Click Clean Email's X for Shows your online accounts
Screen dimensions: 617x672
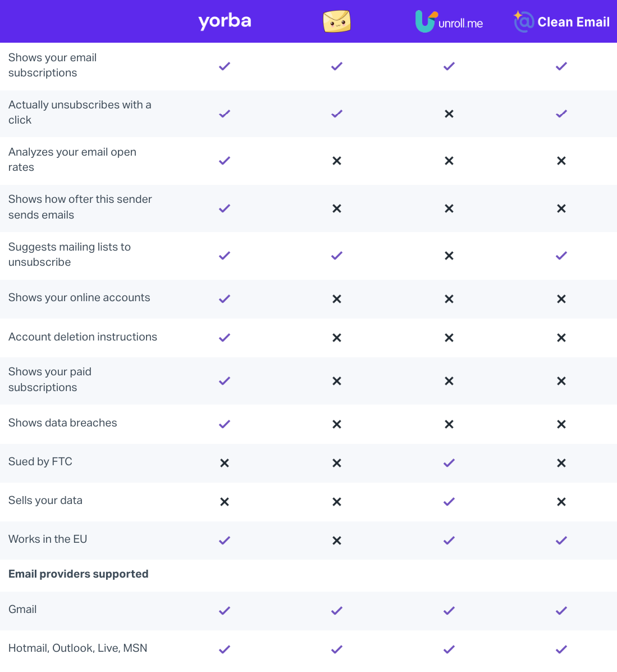[561, 299]
